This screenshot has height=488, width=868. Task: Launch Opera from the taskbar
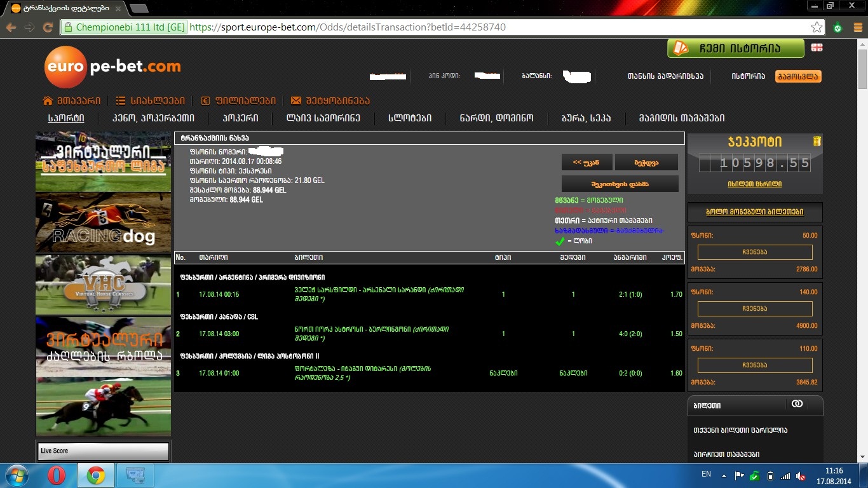57,475
